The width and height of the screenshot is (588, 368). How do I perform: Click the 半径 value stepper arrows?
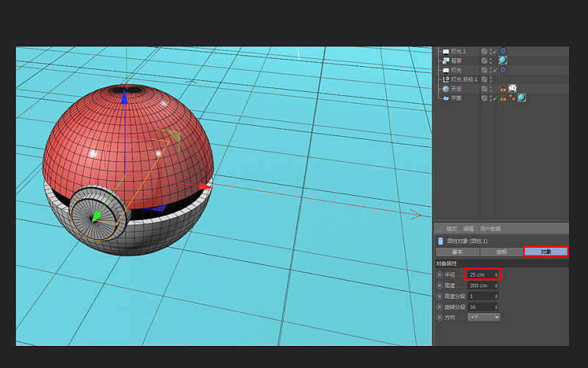[497, 275]
